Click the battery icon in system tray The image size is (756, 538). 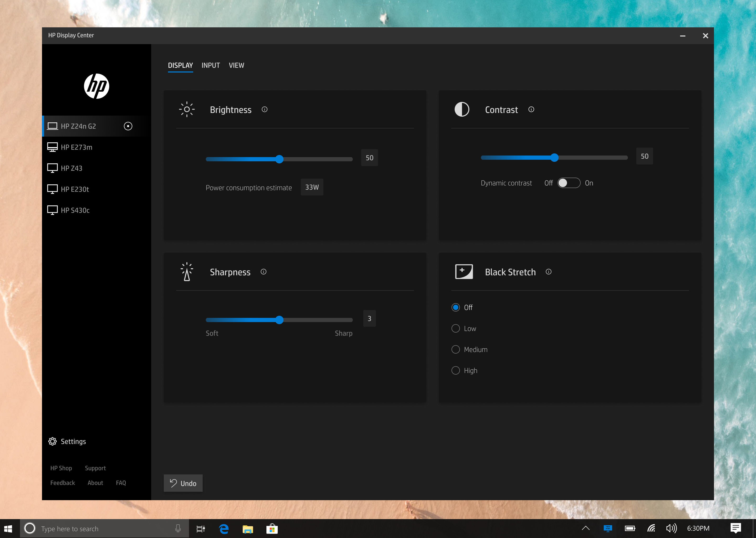tap(630, 528)
